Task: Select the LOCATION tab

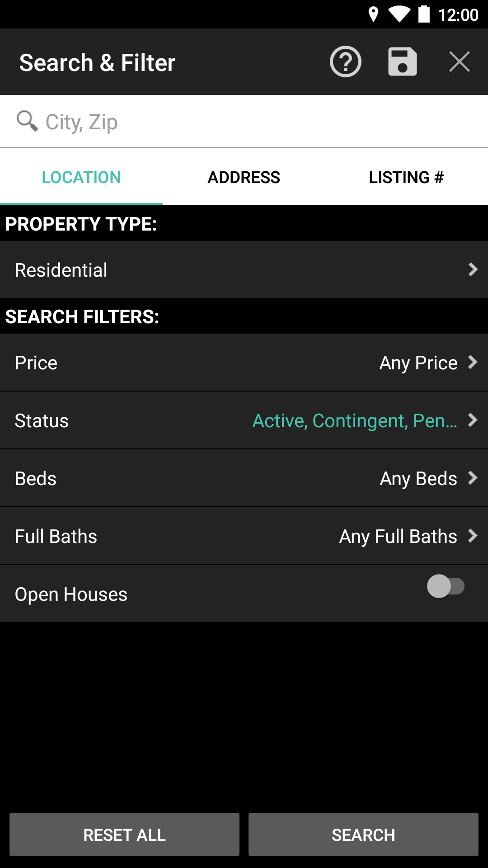Action: [x=81, y=177]
